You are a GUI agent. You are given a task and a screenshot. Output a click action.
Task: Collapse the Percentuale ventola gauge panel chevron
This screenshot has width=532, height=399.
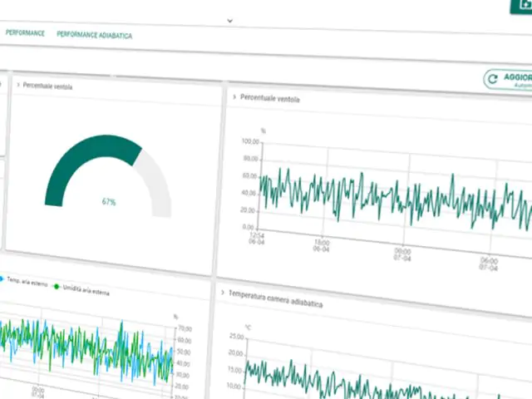click(17, 85)
